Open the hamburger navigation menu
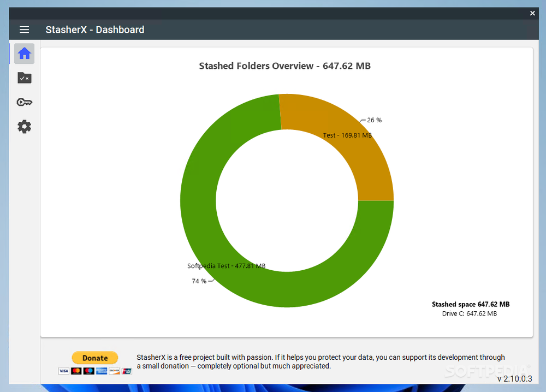Image resolution: width=546 pixels, height=392 pixels. pos(24,29)
